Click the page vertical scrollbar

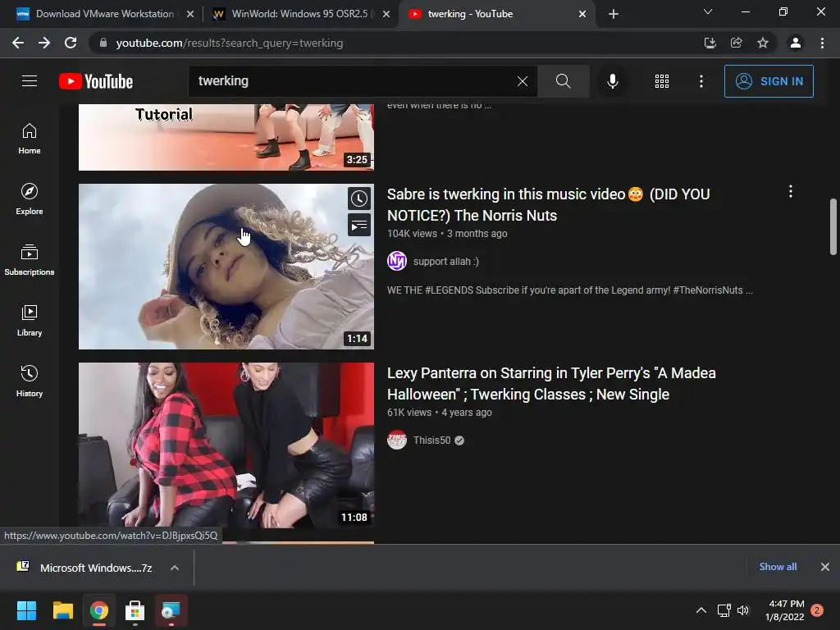833,226
